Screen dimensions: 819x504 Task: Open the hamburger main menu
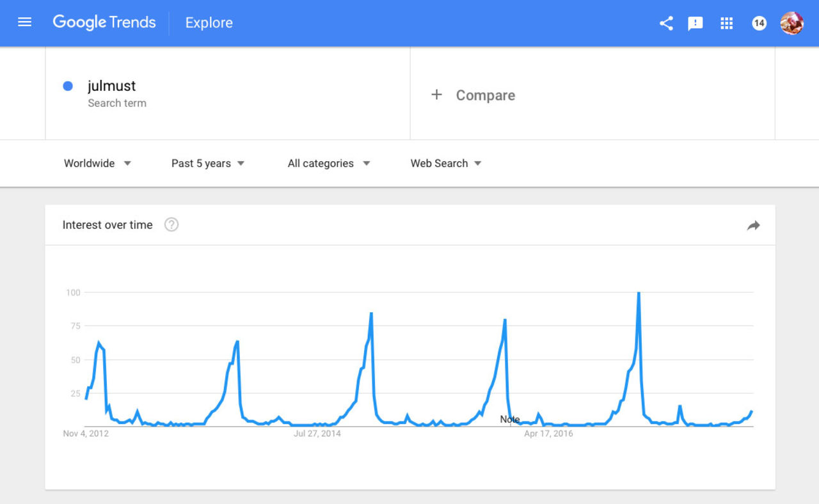click(x=25, y=23)
